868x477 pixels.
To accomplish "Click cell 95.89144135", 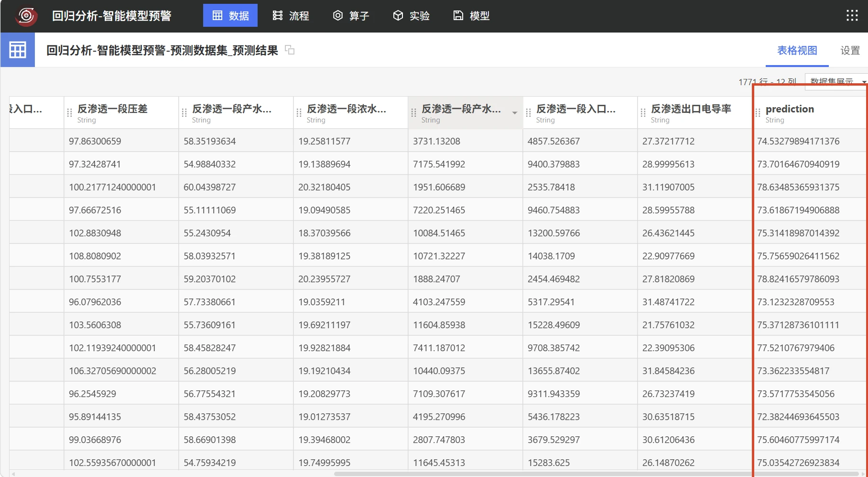I will [x=121, y=417].
